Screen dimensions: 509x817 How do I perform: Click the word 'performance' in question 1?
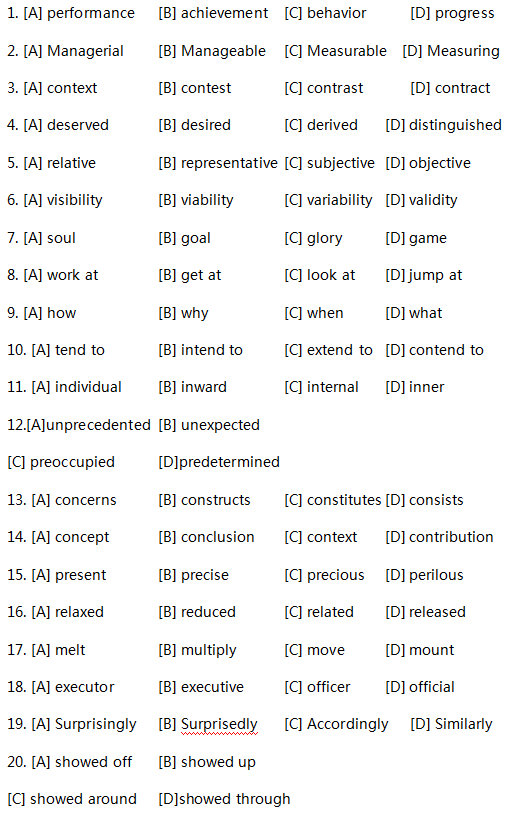point(91,14)
